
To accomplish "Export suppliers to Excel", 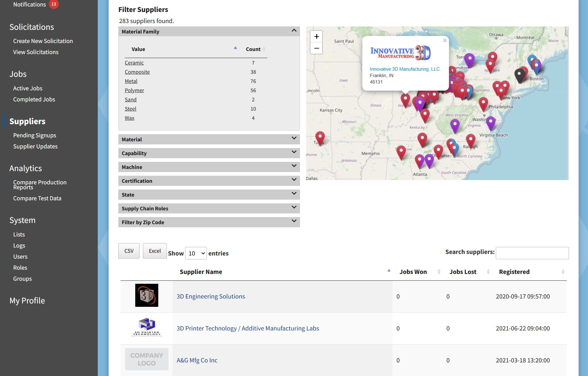I will (x=155, y=251).
